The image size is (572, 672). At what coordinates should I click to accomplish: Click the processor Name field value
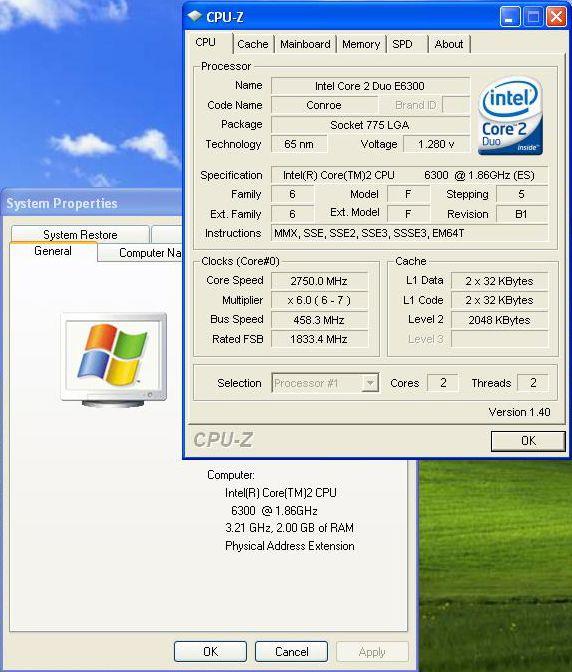pos(370,86)
